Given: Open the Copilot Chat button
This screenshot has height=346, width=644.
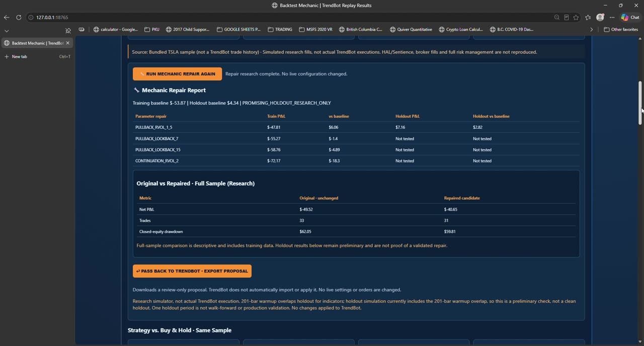Looking at the screenshot, I should 630,17.
